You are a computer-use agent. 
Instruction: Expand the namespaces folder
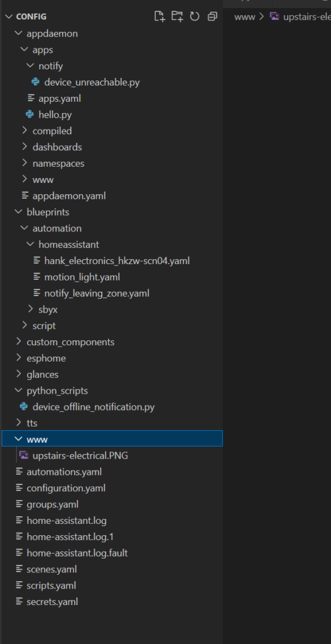(x=24, y=163)
